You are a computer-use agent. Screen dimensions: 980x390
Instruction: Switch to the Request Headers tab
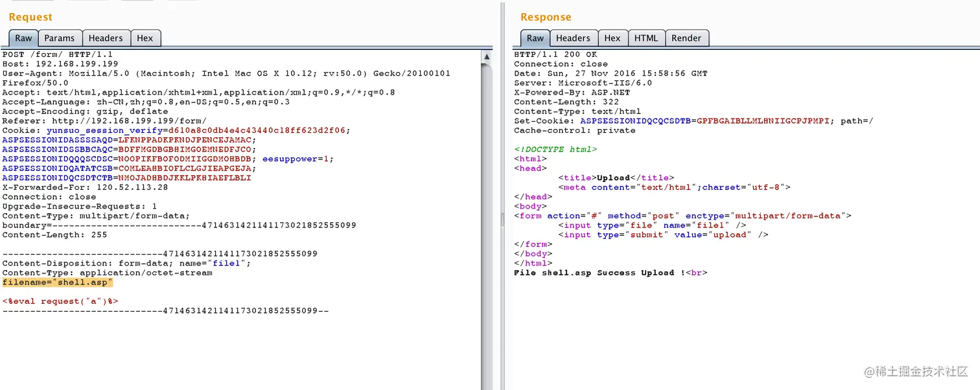coord(106,38)
